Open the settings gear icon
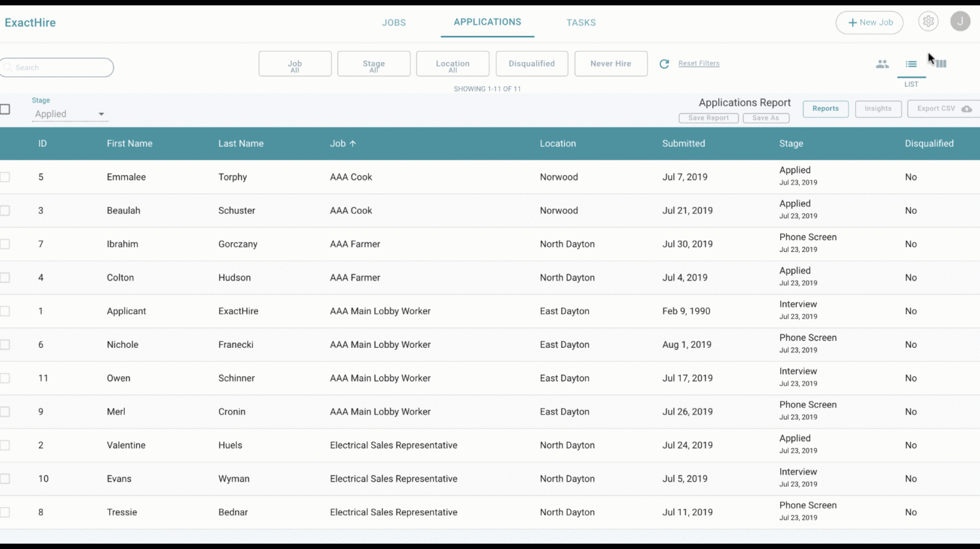The width and height of the screenshot is (980, 549). coord(928,22)
